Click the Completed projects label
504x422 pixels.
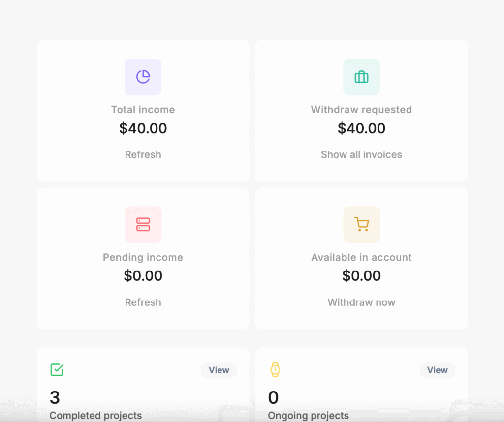coord(95,415)
